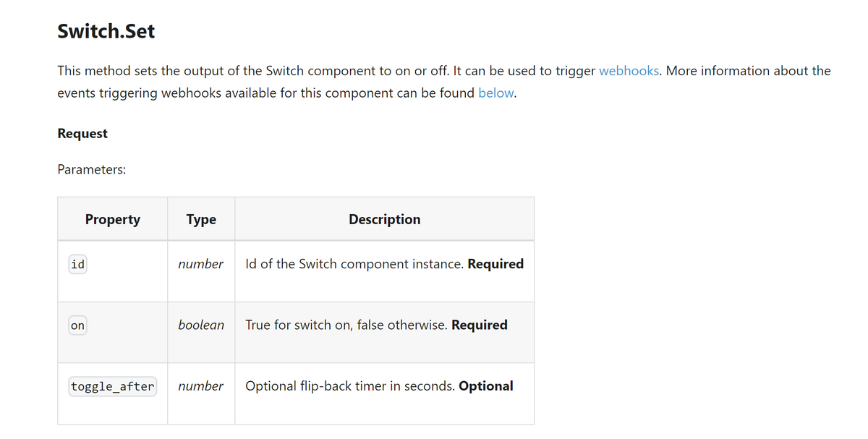Click Required in the on row
The image size is (868, 439).
[x=480, y=325]
